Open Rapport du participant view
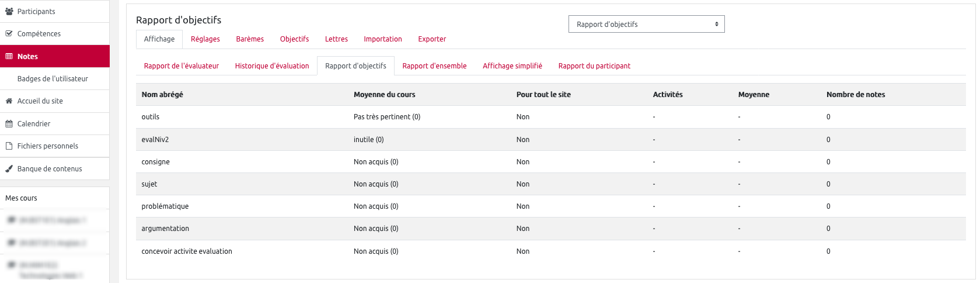The width and height of the screenshot is (980, 283). coord(594,66)
